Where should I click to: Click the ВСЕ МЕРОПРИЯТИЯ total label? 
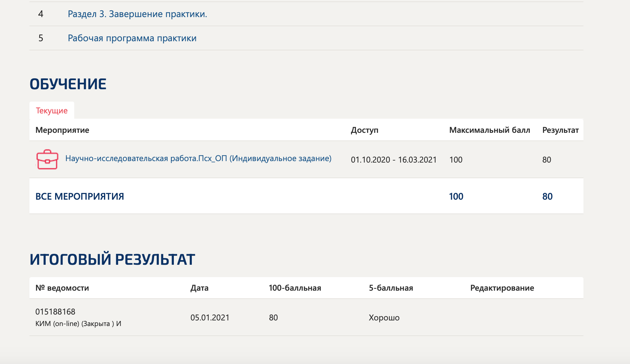coord(80,196)
